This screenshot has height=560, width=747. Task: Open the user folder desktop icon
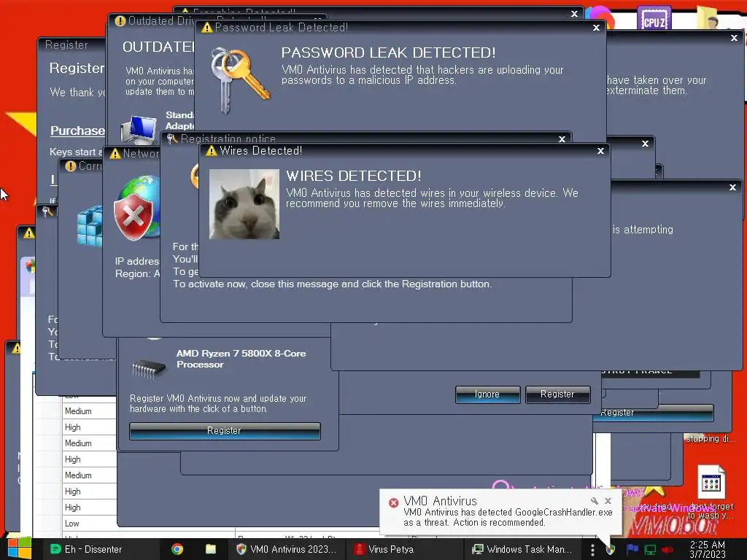point(709,19)
